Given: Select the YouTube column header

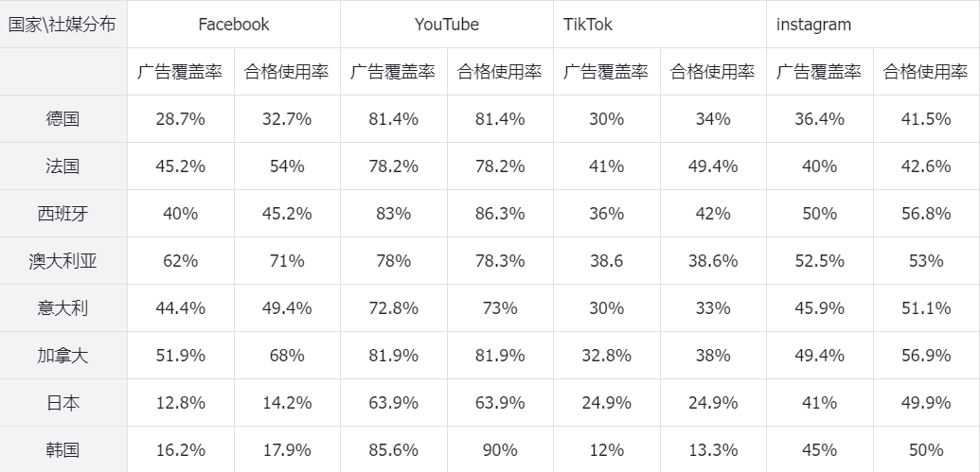Looking at the screenshot, I should click(x=447, y=25).
